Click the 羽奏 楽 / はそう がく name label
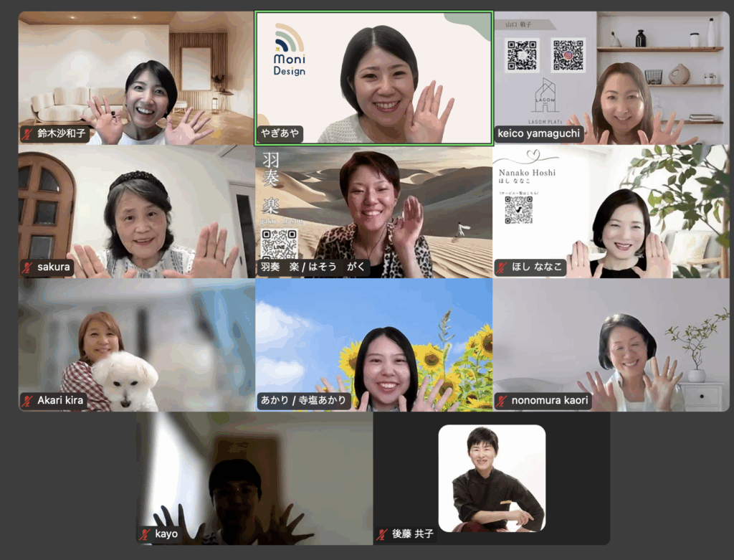The image size is (734, 560). click(311, 267)
